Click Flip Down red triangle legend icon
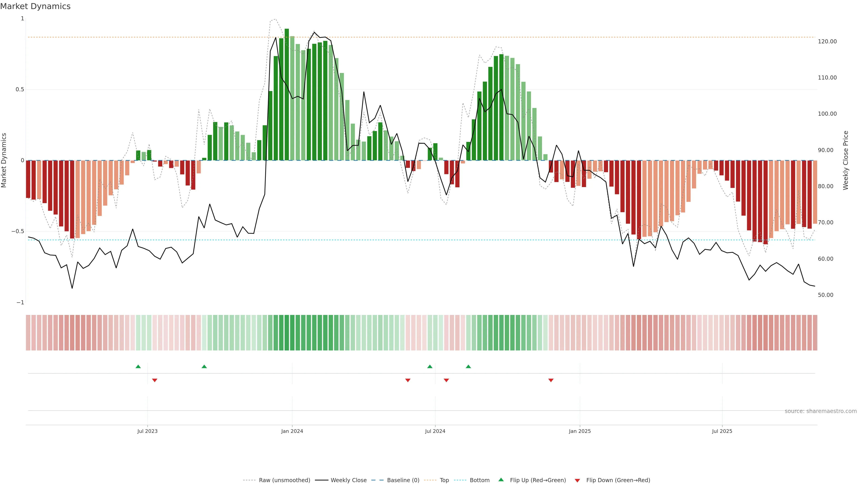The image size is (868, 488). point(577,480)
